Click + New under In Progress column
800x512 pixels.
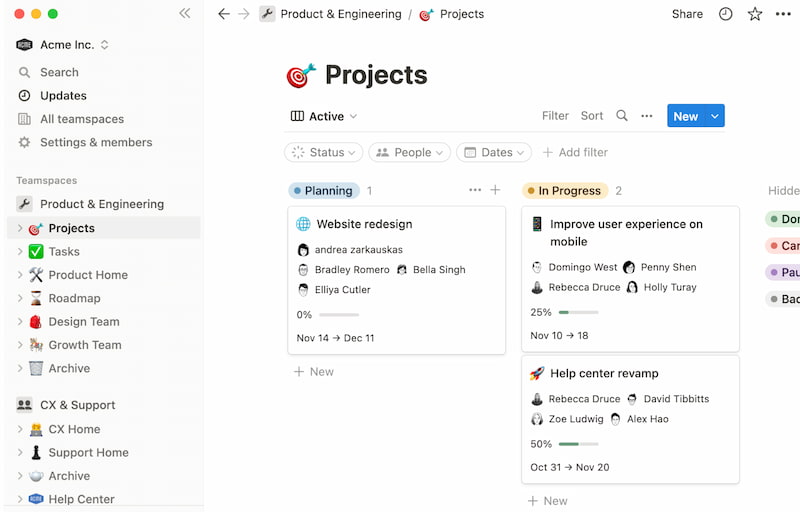coord(548,501)
